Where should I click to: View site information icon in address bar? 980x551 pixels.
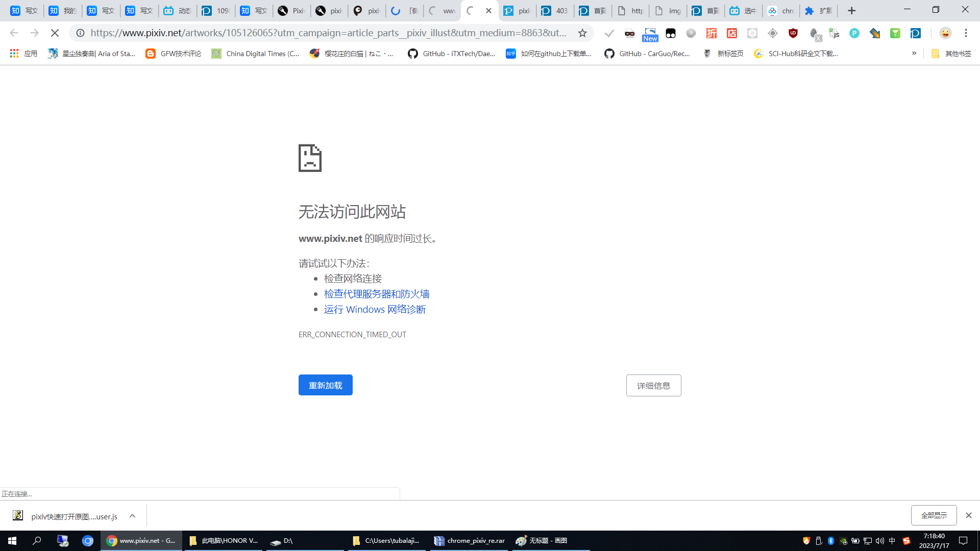(80, 33)
